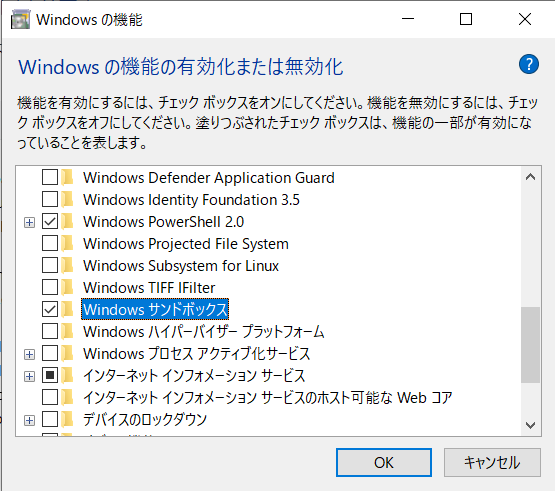555x491 pixels.
Task: Expand デバイスのロックダウン tree node
Action: coord(29,420)
